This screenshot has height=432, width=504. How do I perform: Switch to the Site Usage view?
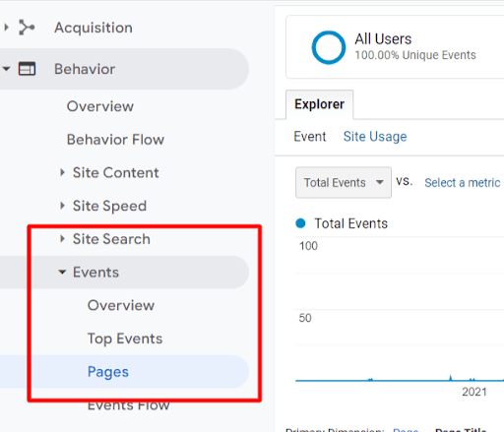click(375, 137)
